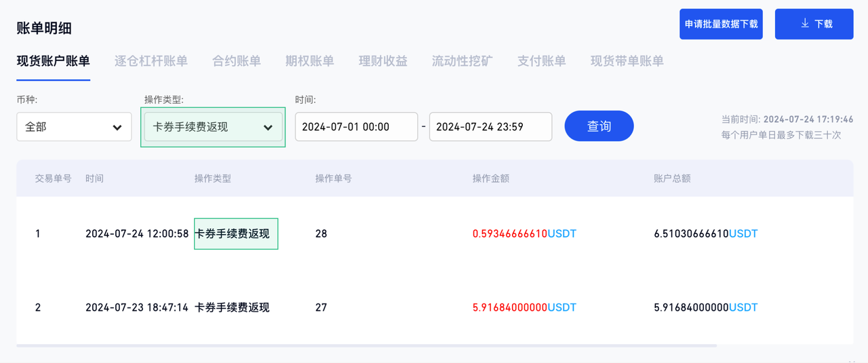Click the horizontal scrollbar under the table
Screen dimensions: 868x363
pos(366,346)
